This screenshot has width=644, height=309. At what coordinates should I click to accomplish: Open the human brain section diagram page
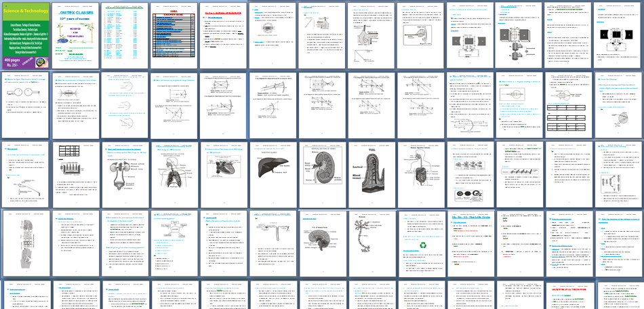pyautogui.click(x=322, y=244)
